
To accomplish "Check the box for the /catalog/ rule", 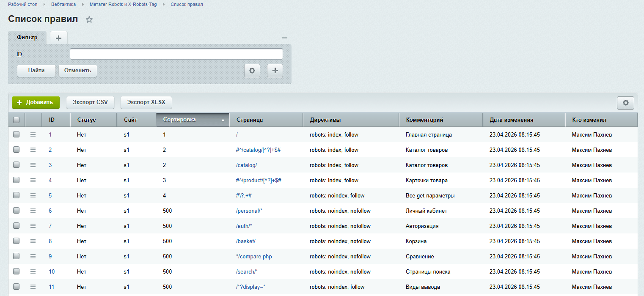I will pyautogui.click(x=17, y=165).
